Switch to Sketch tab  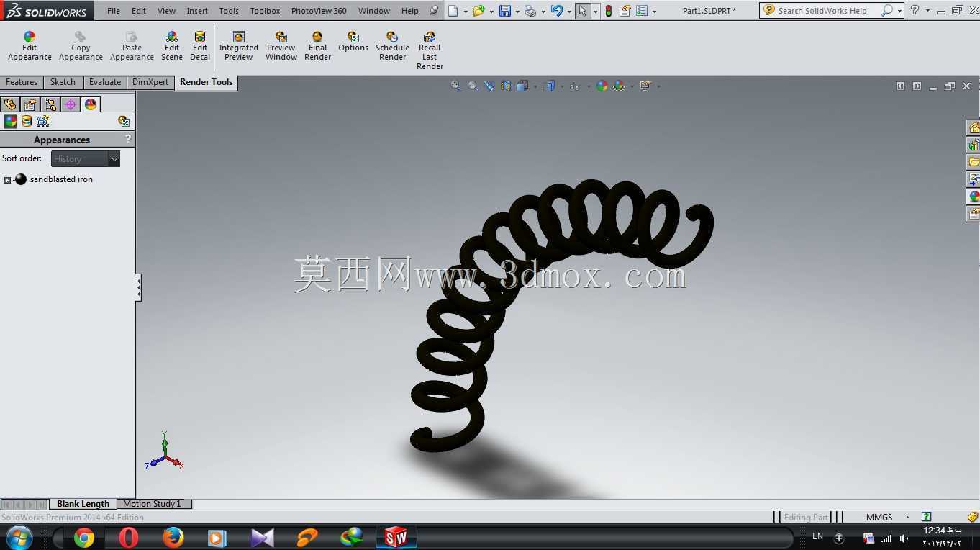click(63, 82)
